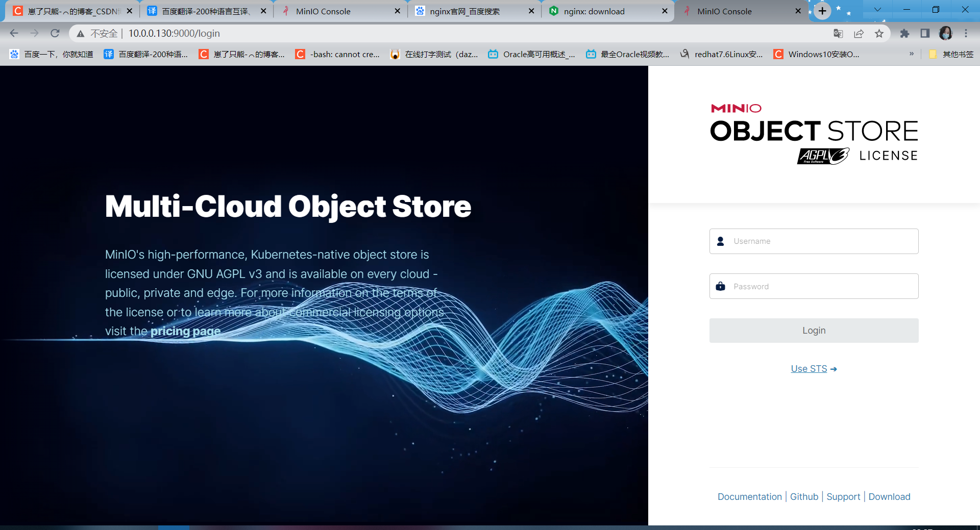Click the address bar URL
This screenshot has height=530, width=980.
click(174, 33)
